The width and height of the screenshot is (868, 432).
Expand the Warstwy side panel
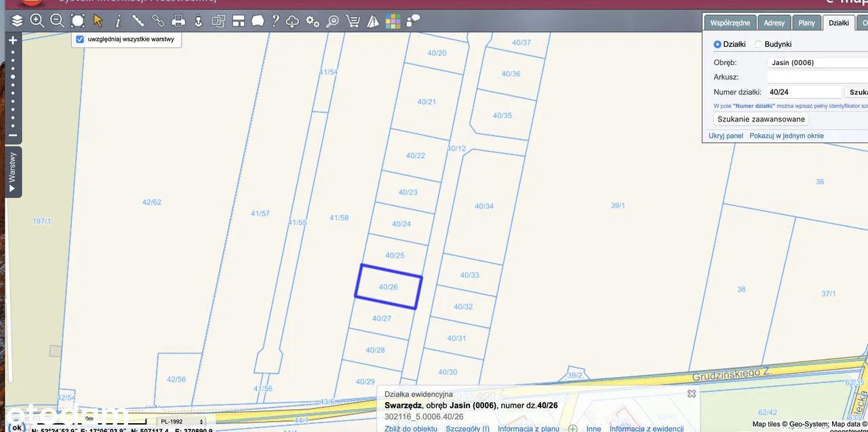pos(13,172)
